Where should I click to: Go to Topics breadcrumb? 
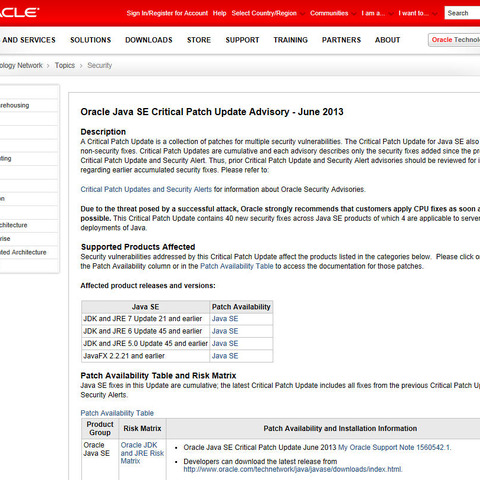(65, 65)
